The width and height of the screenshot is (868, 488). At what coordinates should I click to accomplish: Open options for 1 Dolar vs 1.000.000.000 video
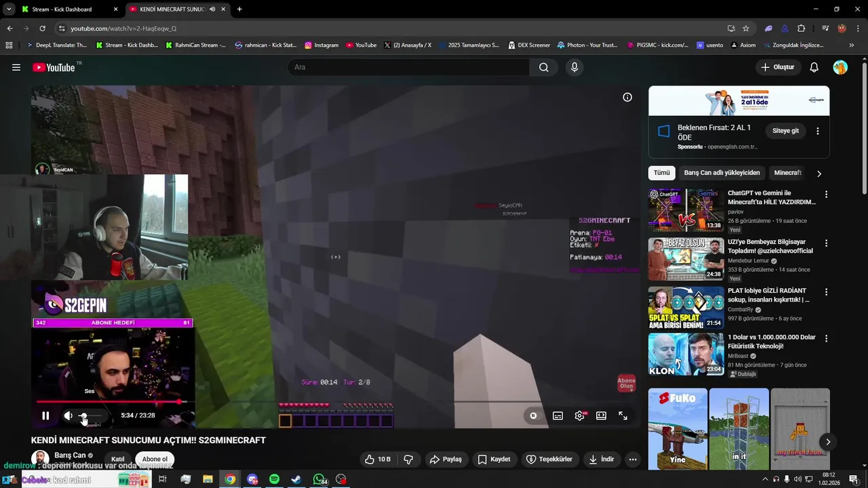(x=825, y=338)
